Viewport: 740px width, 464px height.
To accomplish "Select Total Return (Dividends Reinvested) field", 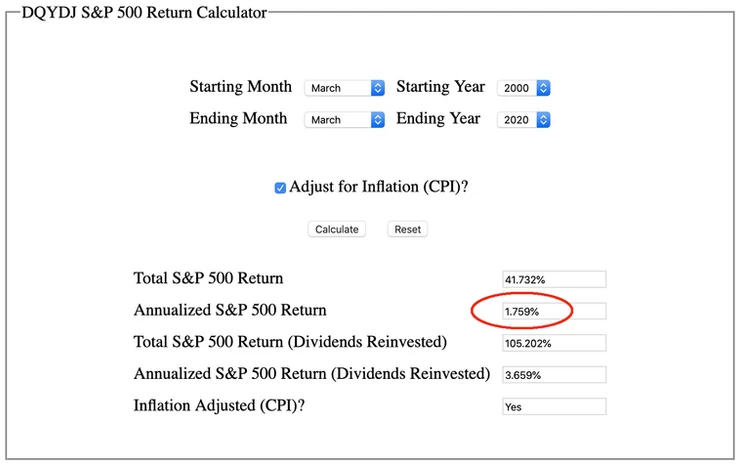I will pos(554,343).
